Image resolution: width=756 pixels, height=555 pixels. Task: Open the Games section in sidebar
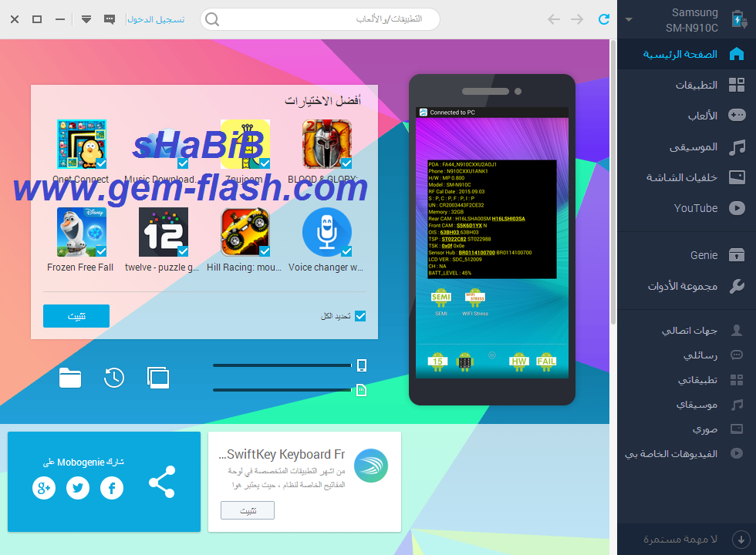(687, 116)
